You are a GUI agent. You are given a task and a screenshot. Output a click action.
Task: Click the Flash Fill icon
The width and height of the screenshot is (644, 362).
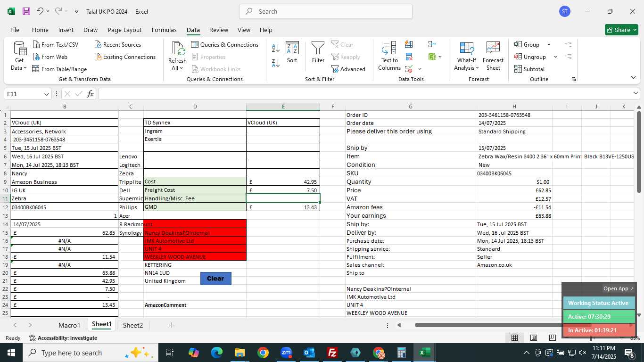pos(409,44)
